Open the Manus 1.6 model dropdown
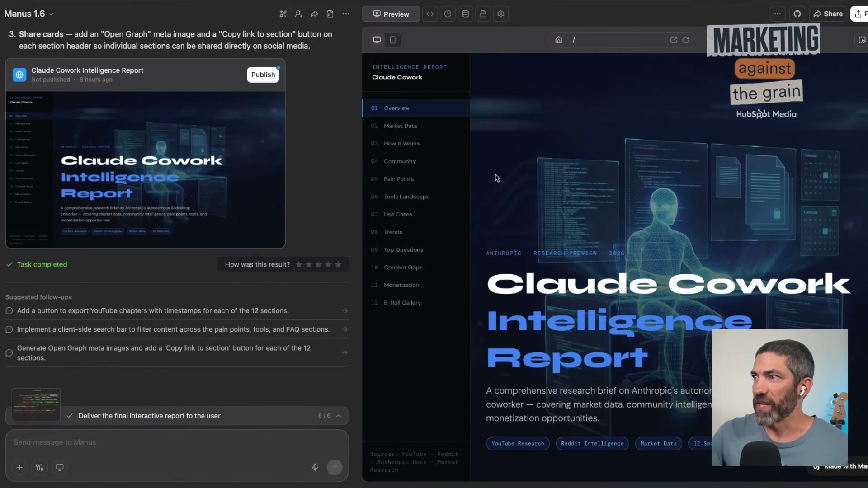This screenshot has width=868, height=488. click(29, 14)
